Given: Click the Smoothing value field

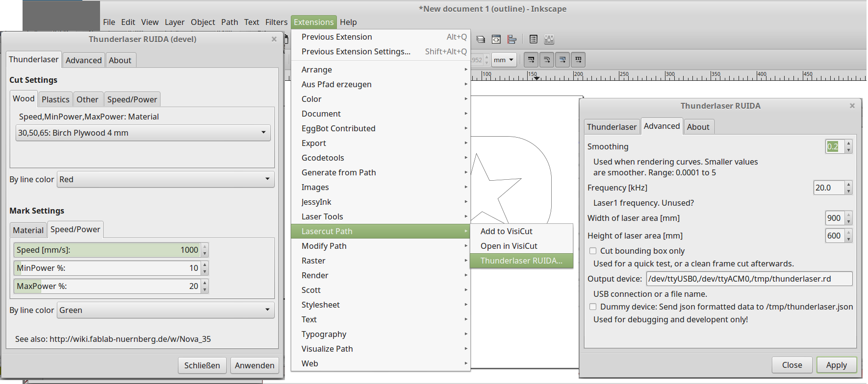Looking at the screenshot, I should (x=835, y=146).
